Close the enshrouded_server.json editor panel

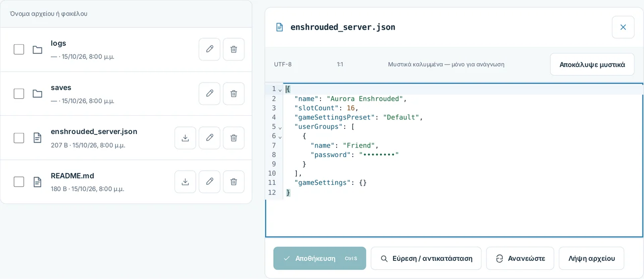click(623, 27)
